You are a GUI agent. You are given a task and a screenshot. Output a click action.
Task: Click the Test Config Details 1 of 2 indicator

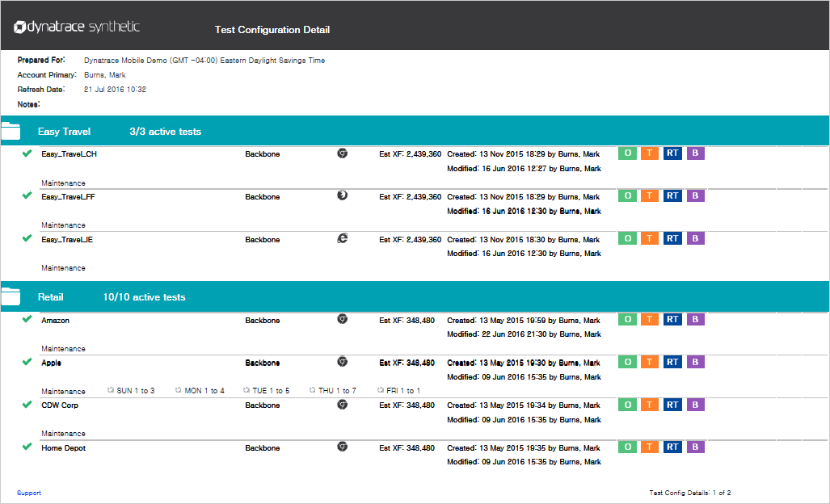click(689, 493)
